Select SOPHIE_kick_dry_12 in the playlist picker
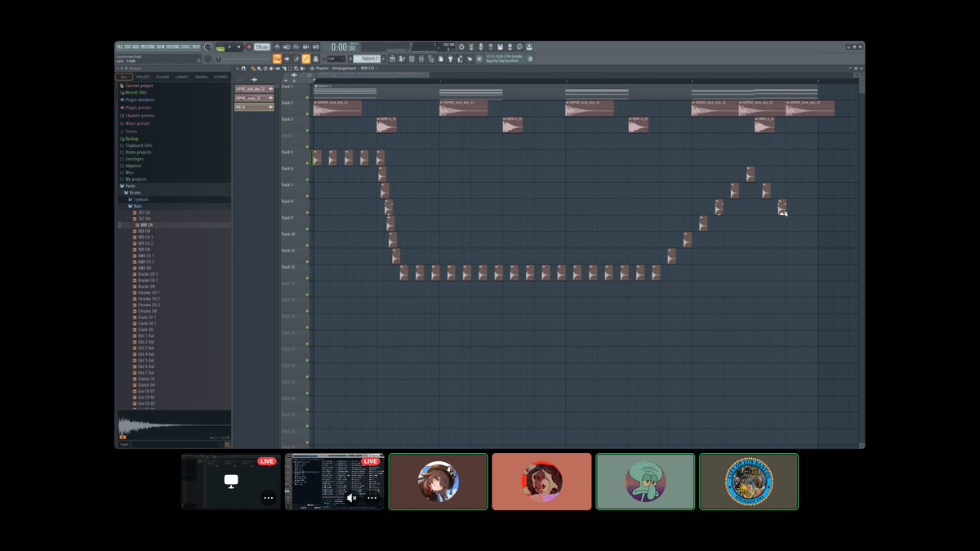980x551 pixels. click(254, 89)
